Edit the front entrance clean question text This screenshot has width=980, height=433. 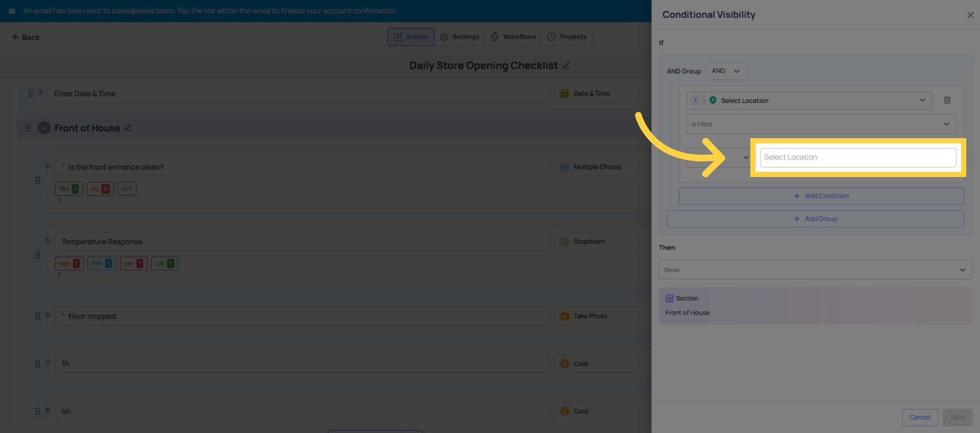click(302, 167)
